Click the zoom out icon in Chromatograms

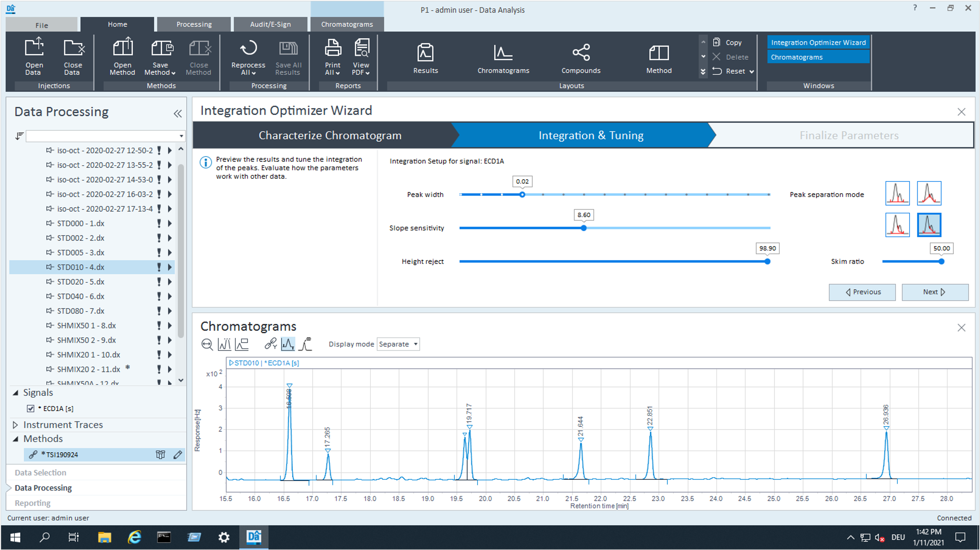207,344
